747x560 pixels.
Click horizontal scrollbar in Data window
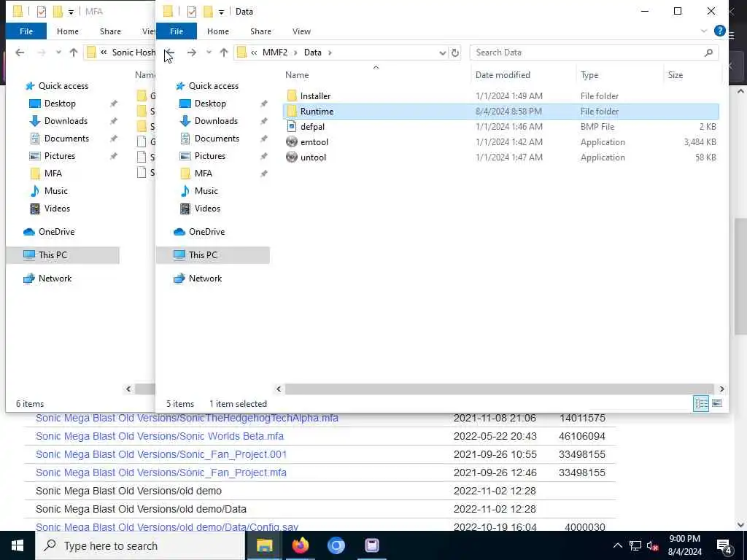499,389
